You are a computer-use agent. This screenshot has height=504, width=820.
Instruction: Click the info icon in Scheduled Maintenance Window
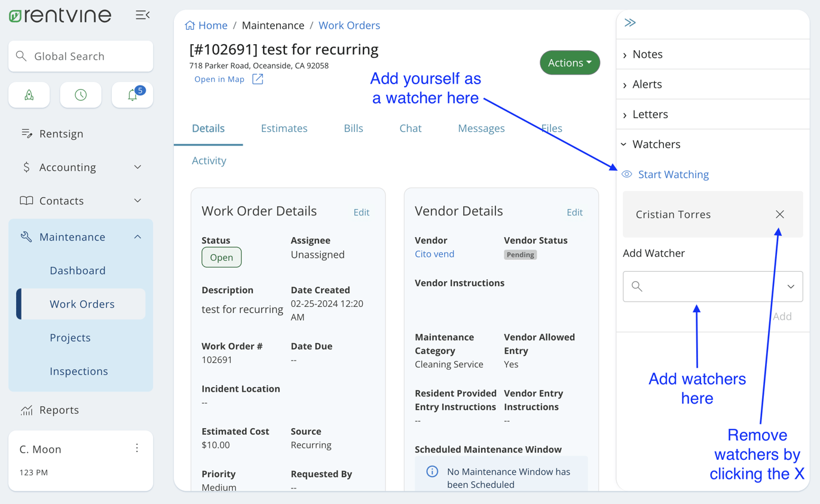point(432,472)
